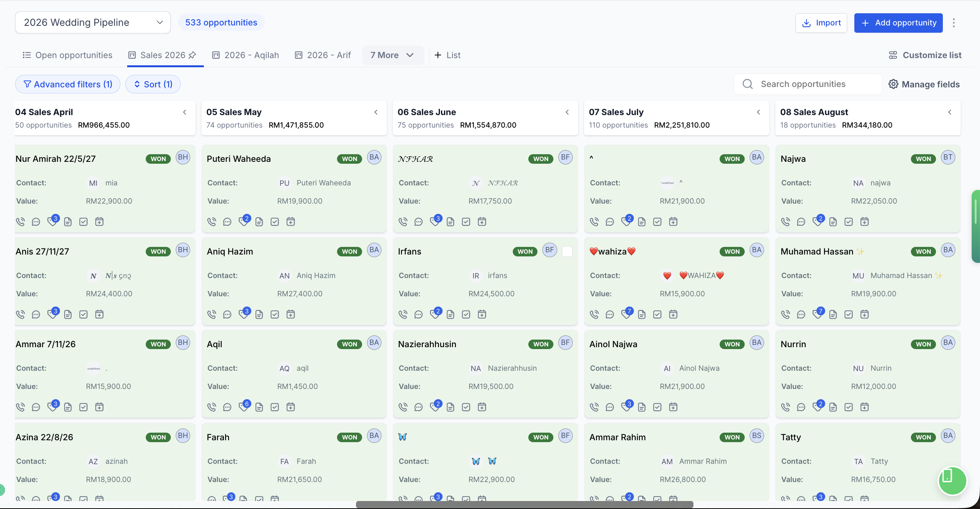Screen dimensions: 980x509
Task: Open tasks icon on Irfans card
Action: pyautogui.click(x=466, y=314)
